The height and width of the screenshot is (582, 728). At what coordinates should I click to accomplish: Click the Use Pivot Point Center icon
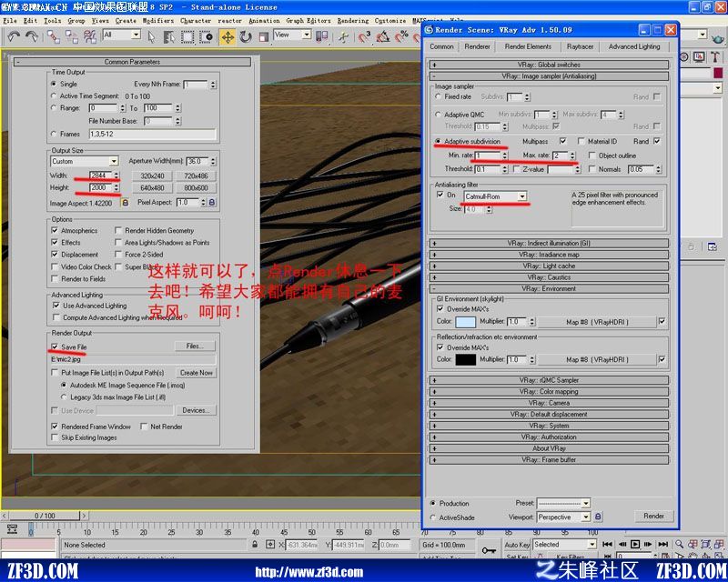322,36
